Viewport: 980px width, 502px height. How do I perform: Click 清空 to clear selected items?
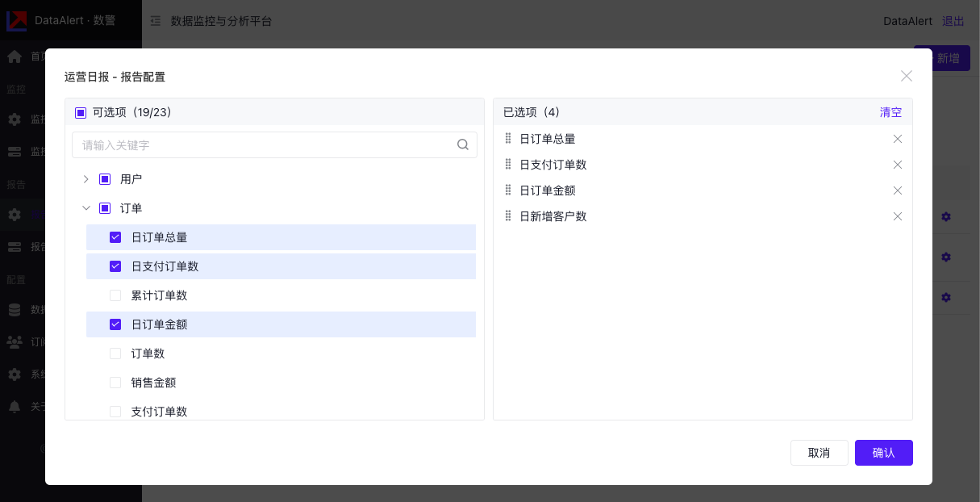coord(890,112)
